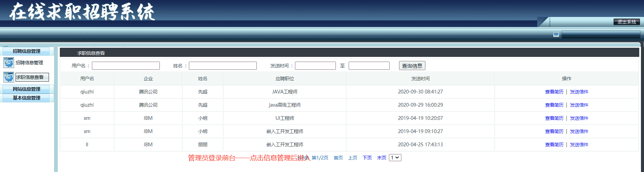Click the username cell ll
Viewport: 644px width, 172px height.
(87, 145)
